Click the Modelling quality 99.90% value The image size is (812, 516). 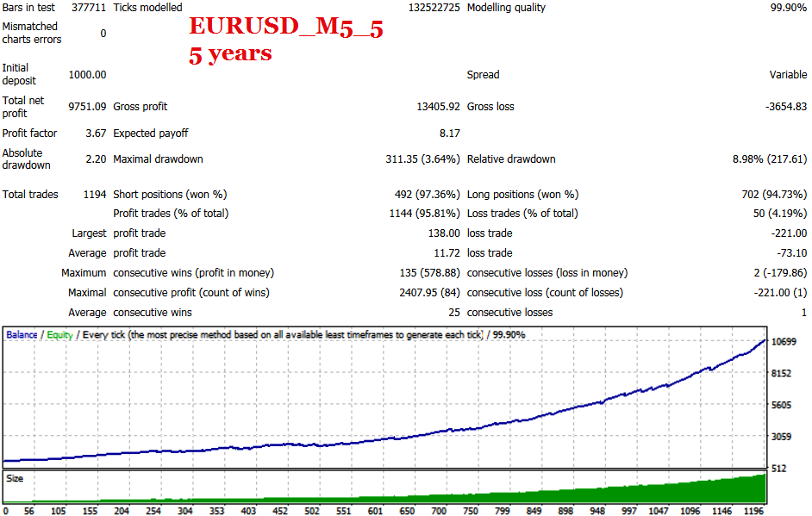click(788, 8)
